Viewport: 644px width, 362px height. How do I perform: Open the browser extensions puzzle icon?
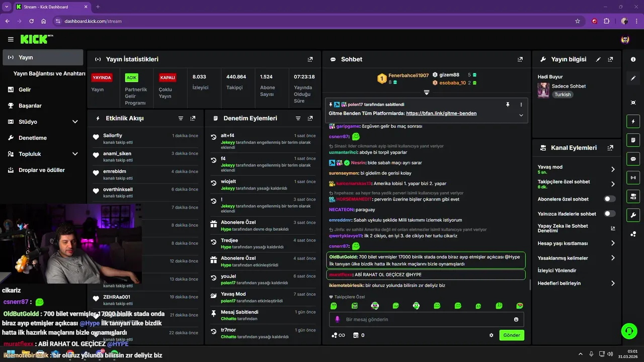[606, 21]
